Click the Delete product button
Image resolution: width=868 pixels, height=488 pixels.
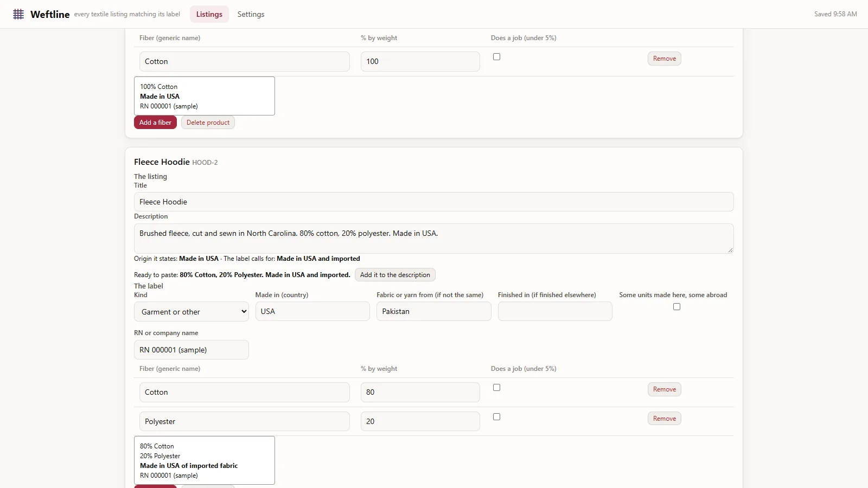tap(208, 123)
